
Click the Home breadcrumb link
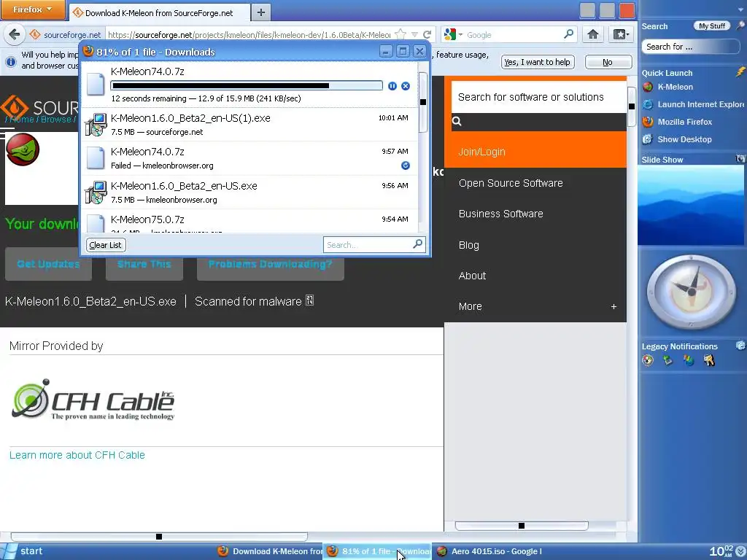(x=23, y=119)
